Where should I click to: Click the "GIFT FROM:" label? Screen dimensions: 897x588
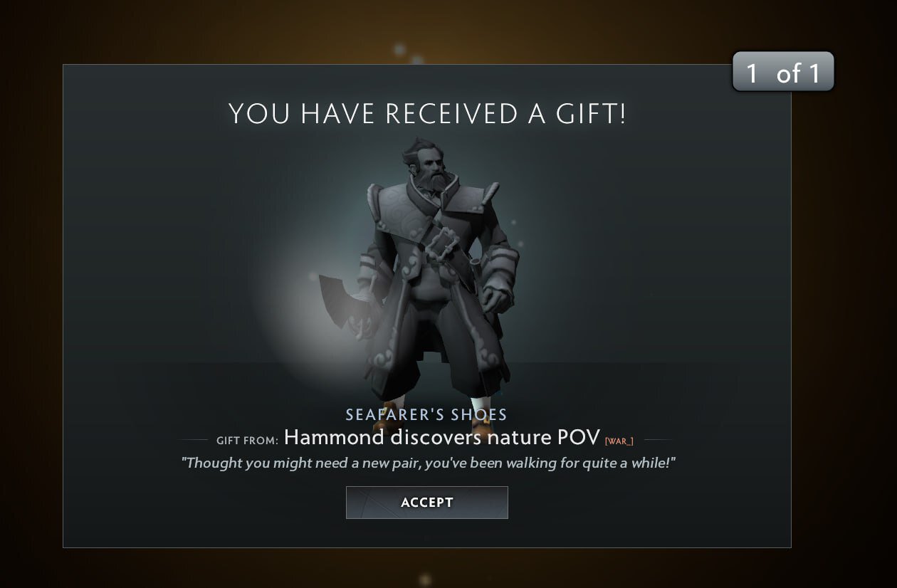[248, 441]
